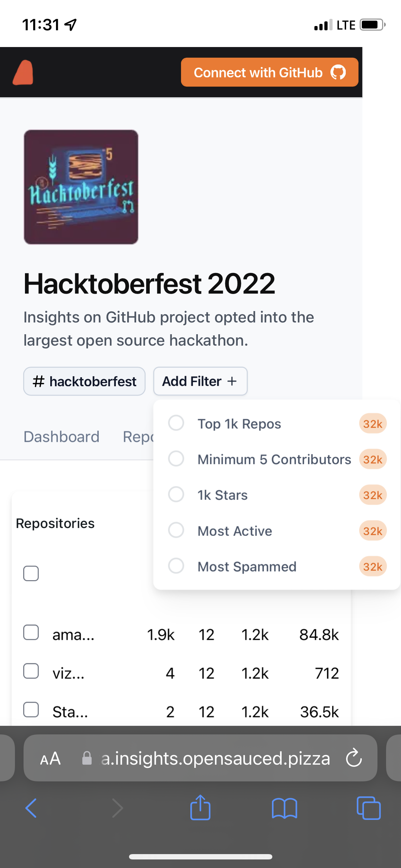Screen dimensions: 401x868
Task: Navigate back using the left chevron icon
Action: pos(31,808)
